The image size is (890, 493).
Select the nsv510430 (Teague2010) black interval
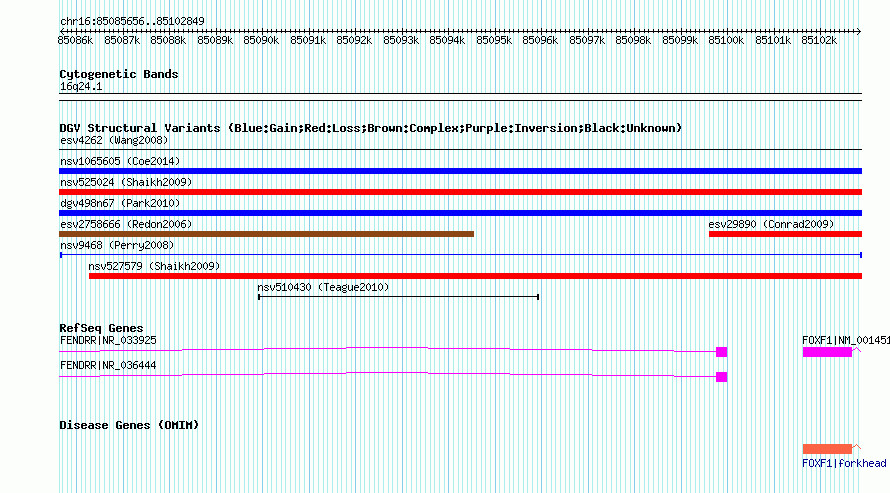[x=398, y=297]
